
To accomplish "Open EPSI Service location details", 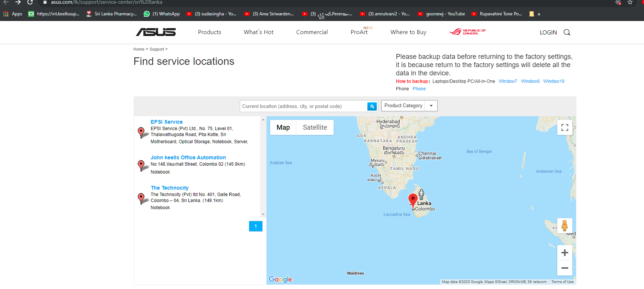I will 167,122.
